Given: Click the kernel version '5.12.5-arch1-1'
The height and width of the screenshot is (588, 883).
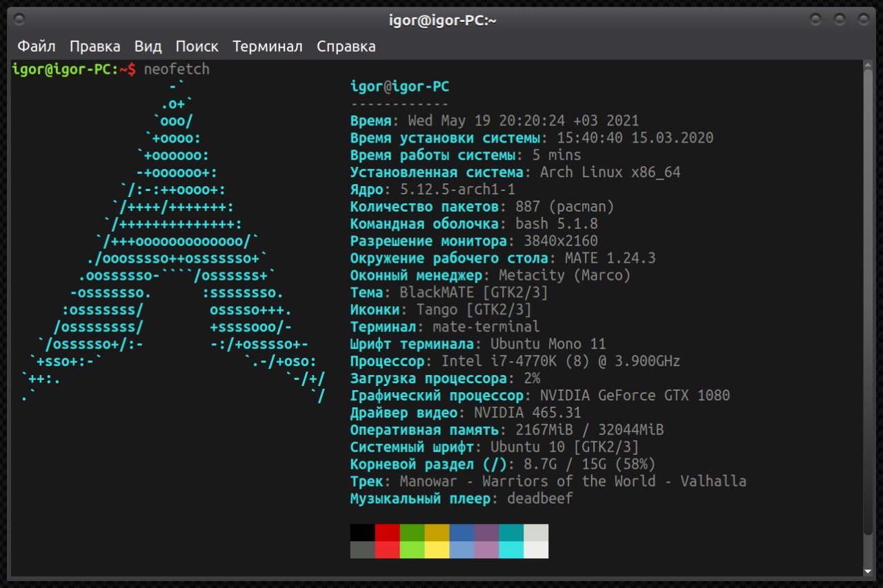Looking at the screenshot, I should coord(457,190).
